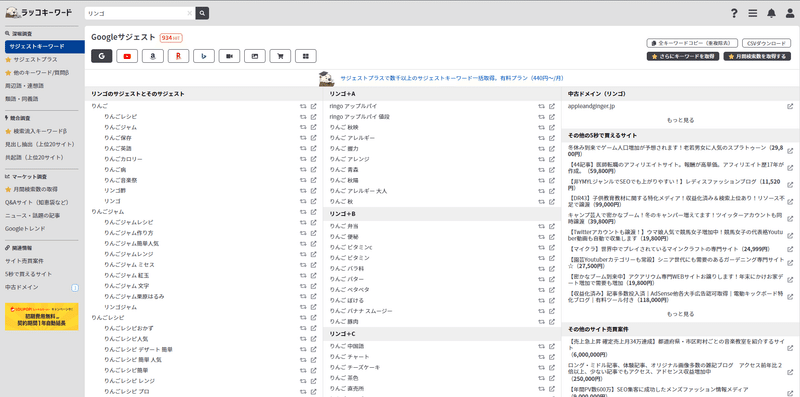The height and width of the screenshot is (397, 800).
Task: Click re-search icon for りんご アレルギー row
Action: click(x=541, y=138)
